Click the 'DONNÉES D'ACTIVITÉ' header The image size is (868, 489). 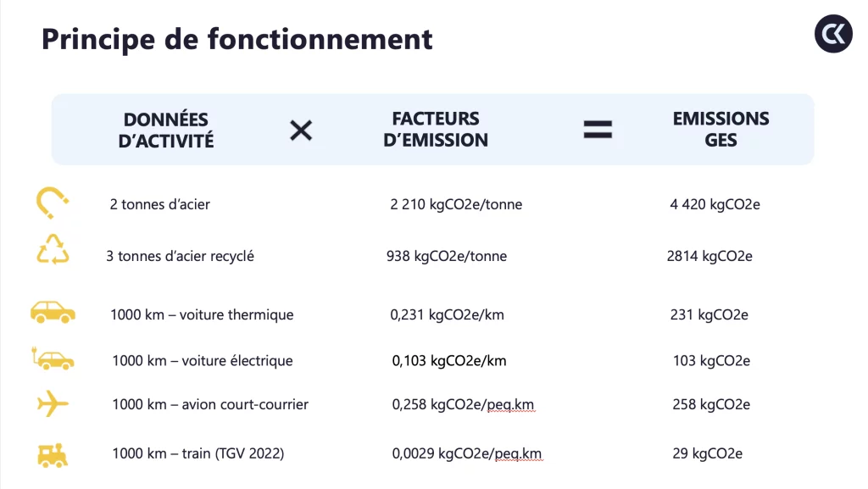pyautogui.click(x=166, y=130)
